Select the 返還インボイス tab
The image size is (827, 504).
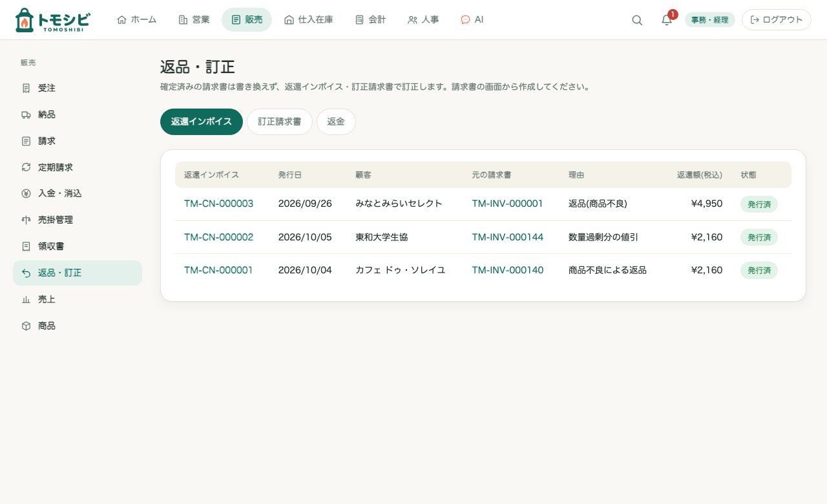202,121
